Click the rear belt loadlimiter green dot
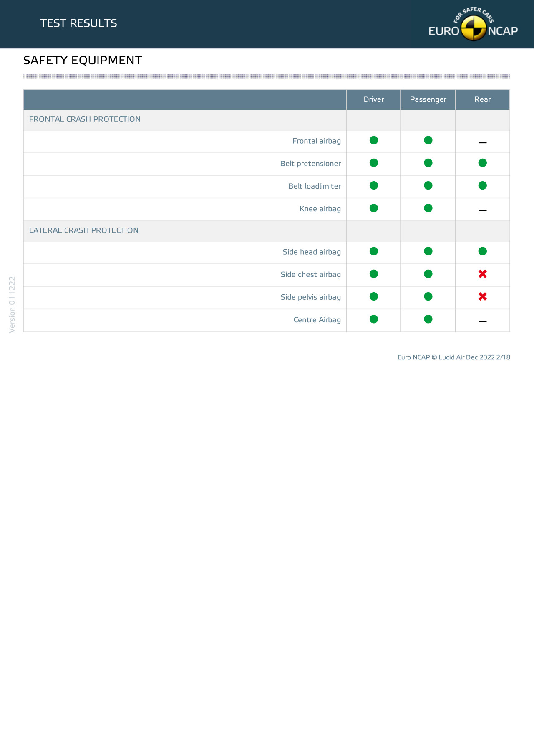Viewport: 534px width, 756px height. click(x=483, y=185)
